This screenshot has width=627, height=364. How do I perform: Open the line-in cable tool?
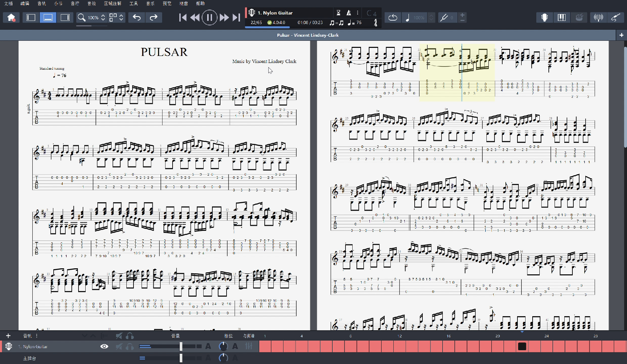[x=616, y=18]
